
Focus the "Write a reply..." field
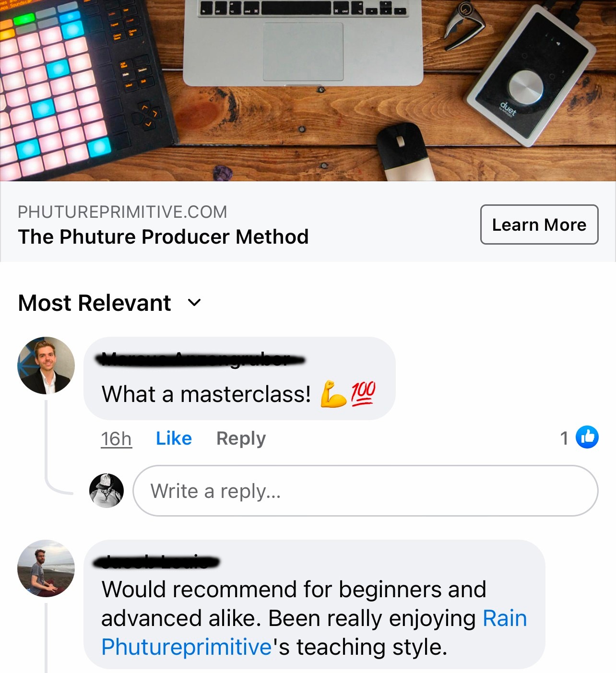click(x=365, y=491)
